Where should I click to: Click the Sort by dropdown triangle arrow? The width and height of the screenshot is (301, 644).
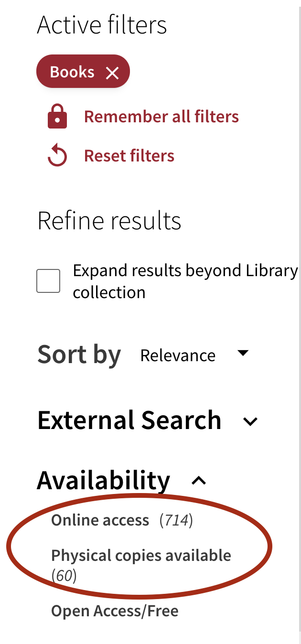pyautogui.click(x=243, y=354)
